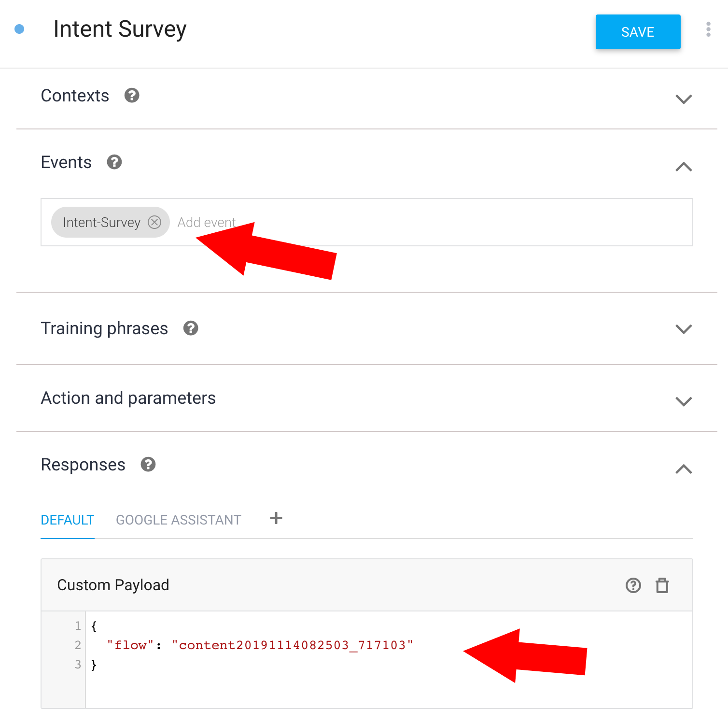Click the Contexts help question icon
Image resolution: width=728 pixels, height=724 pixels.
click(x=132, y=96)
